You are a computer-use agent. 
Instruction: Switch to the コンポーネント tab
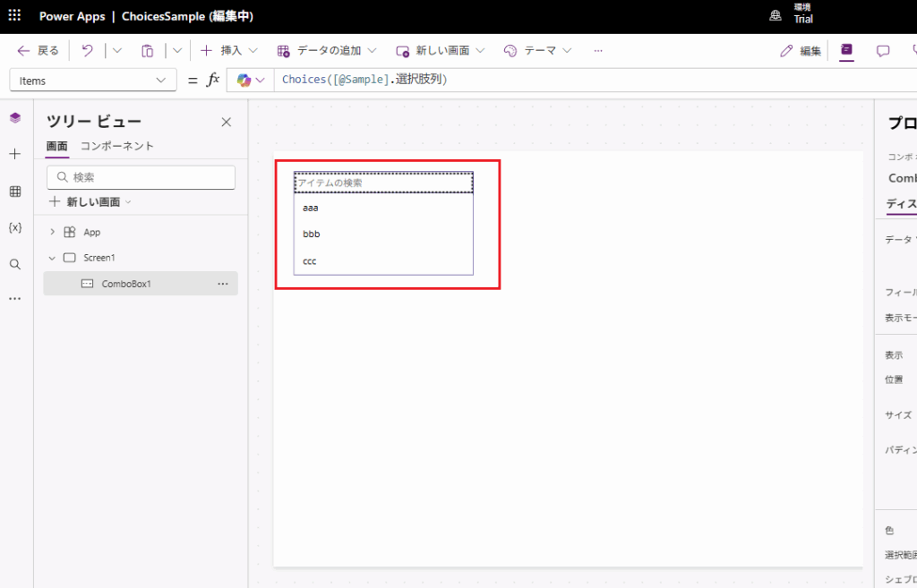click(x=116, y=146)
